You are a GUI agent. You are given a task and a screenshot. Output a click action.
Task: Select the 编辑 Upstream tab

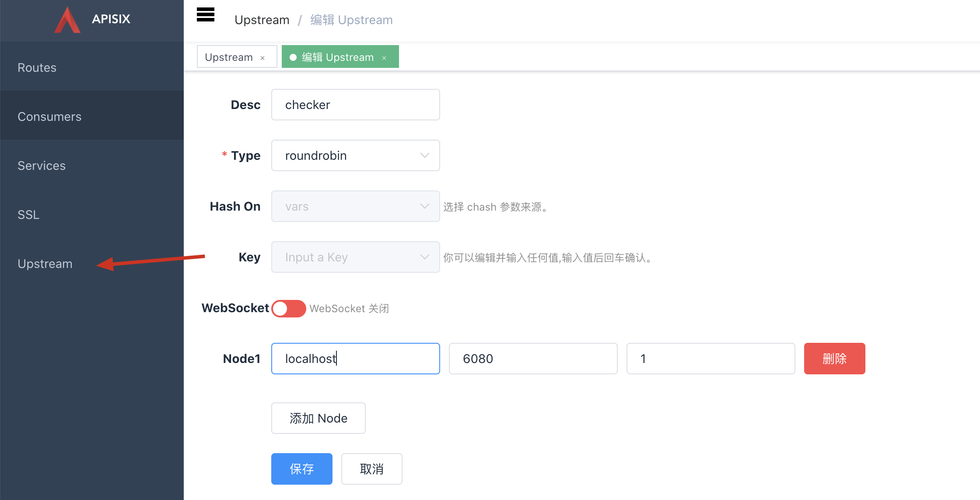click(341, 57)
